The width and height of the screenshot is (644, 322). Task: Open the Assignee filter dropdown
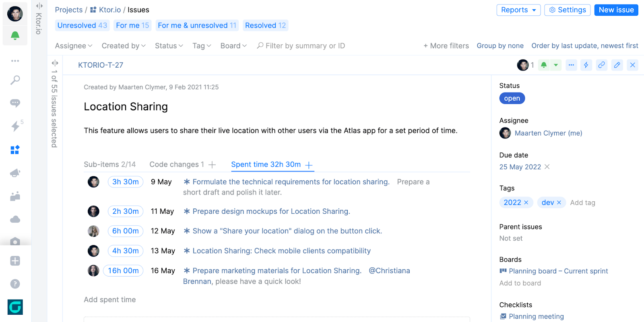click(x=74, y=46)
